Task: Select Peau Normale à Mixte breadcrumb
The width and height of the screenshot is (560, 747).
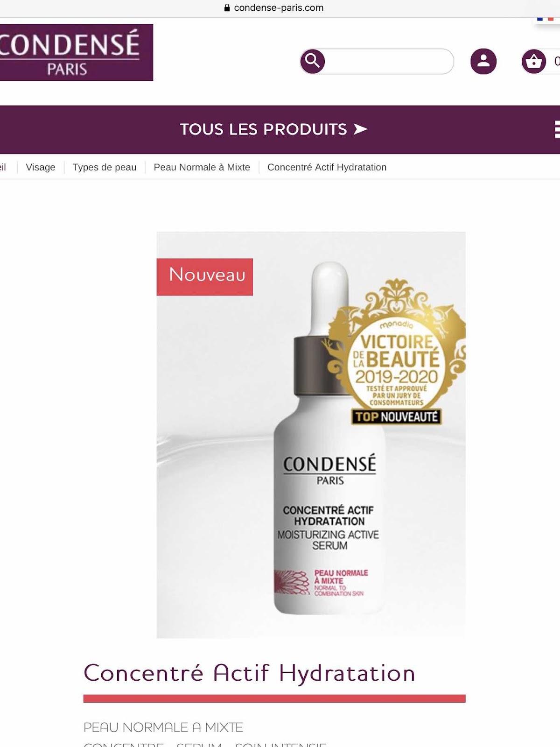Action: (x=202, y=167)
